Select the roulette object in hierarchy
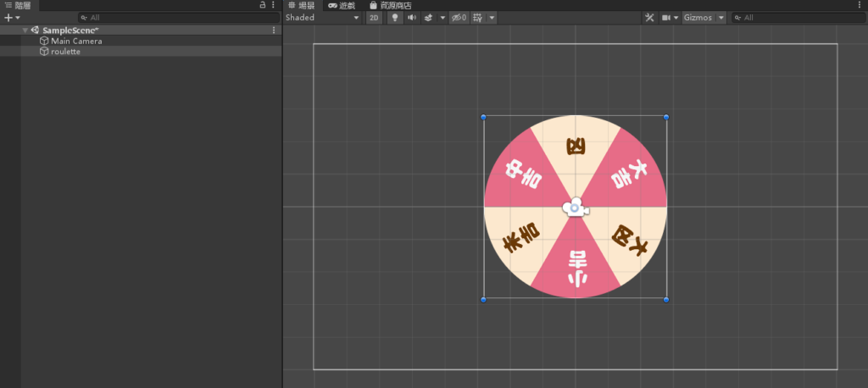This screenshot has width=868, height=388. [x=65, y=52]
